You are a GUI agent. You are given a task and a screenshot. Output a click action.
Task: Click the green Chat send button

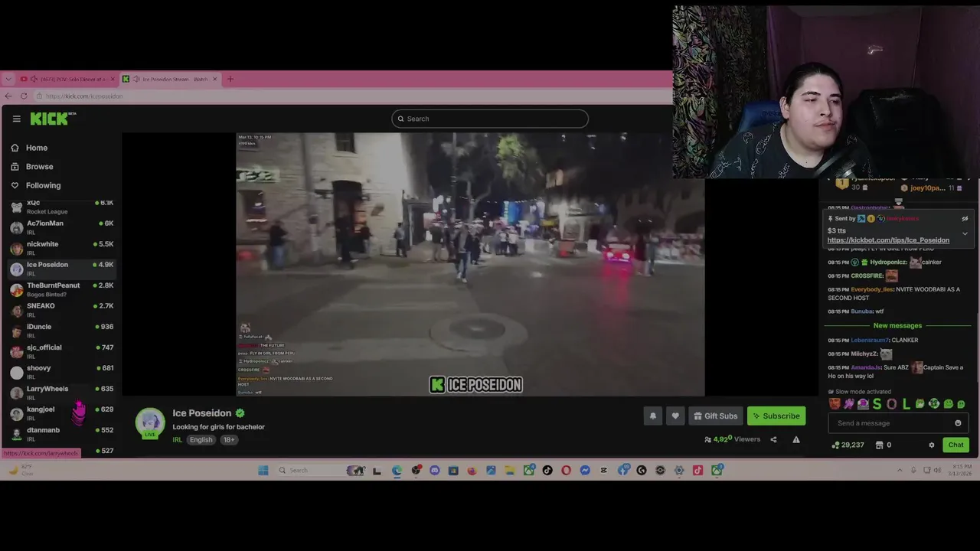tap(955, 445)
